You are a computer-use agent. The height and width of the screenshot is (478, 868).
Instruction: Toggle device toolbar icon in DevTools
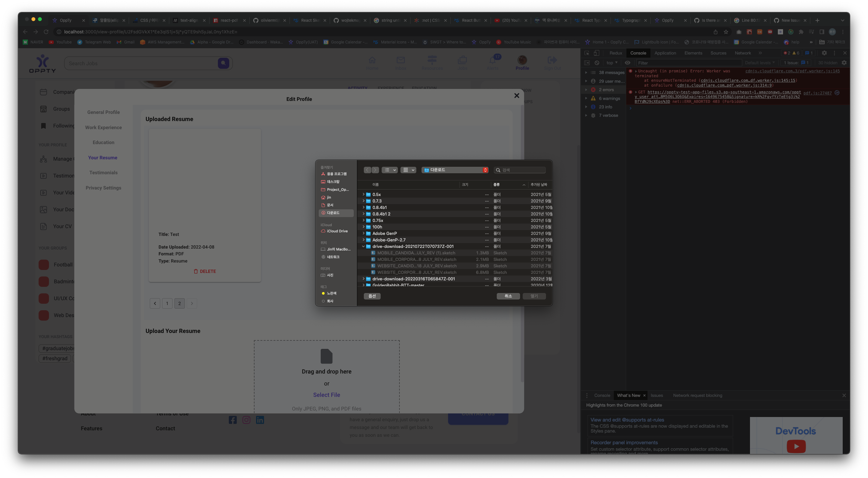[596, 53]
